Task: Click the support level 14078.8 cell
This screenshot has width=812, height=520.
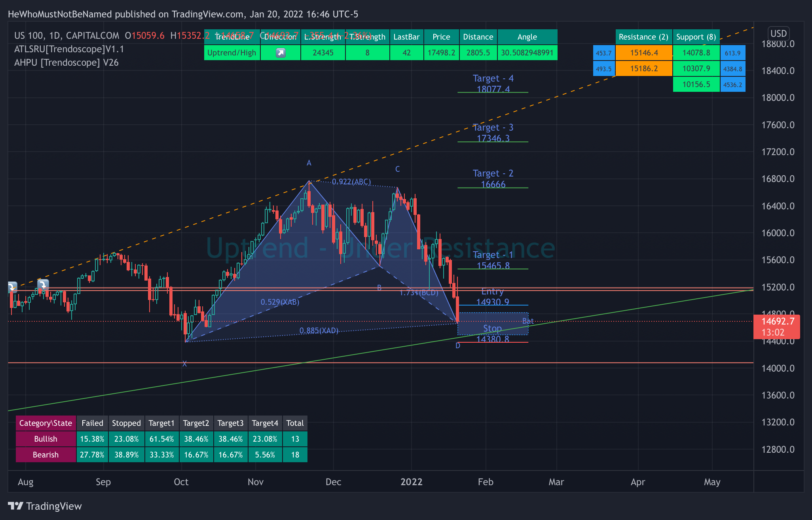Action: point(696,53)
